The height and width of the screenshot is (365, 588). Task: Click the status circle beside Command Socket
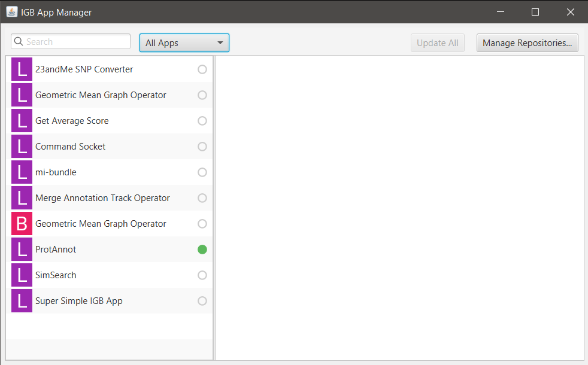pyautogui.click(x=202, y=147)
